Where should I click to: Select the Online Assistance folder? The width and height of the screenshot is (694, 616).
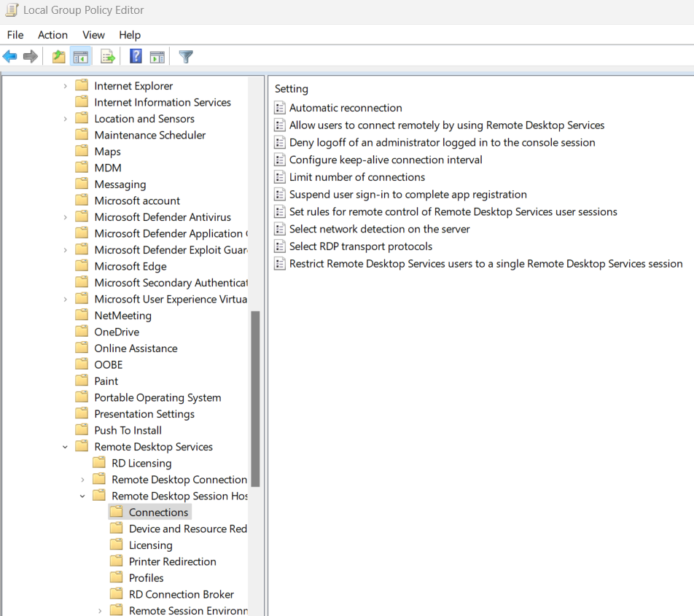click(x=136, y=348)
